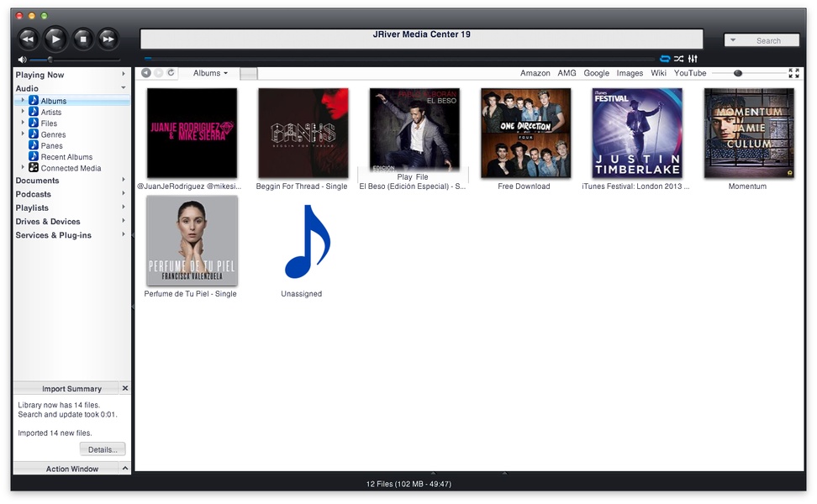Image resolution: width=817 pixels, height=504 pixels.
Task: Click the Details... button
Action: coord(103,449)
